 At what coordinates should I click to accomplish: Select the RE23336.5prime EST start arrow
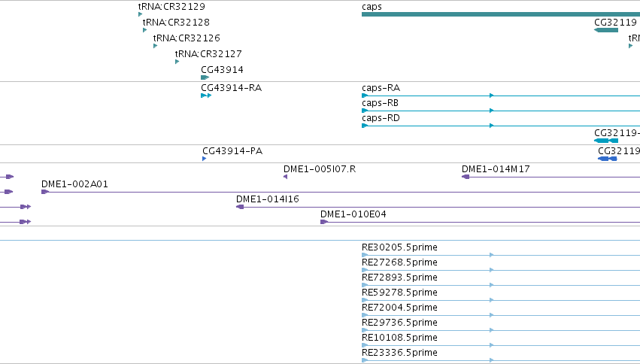365,360
